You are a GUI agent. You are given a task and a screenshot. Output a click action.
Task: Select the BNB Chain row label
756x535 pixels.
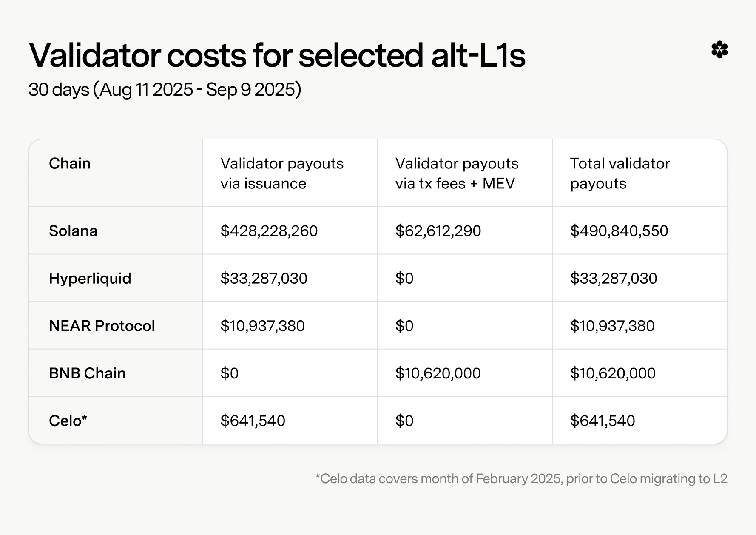87,373
